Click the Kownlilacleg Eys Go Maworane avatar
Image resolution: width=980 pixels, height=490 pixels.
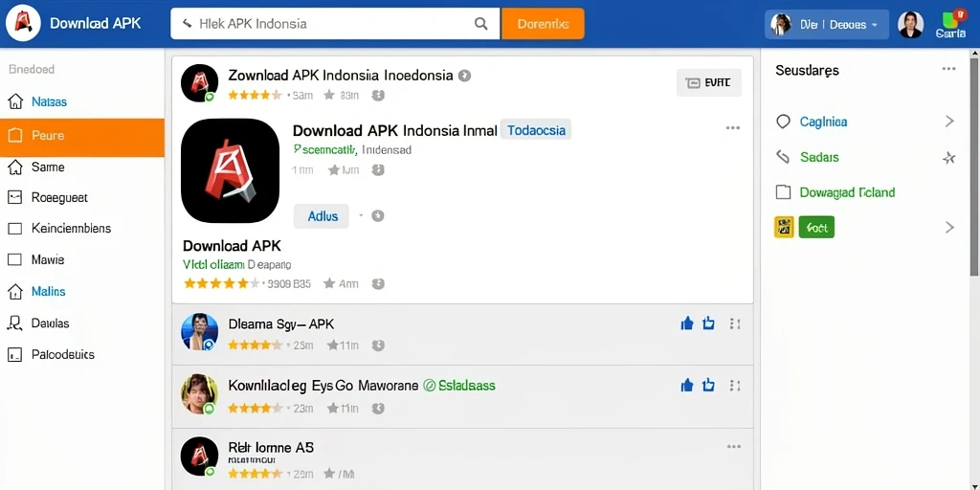pyautogui.click(x=199, y=394)
